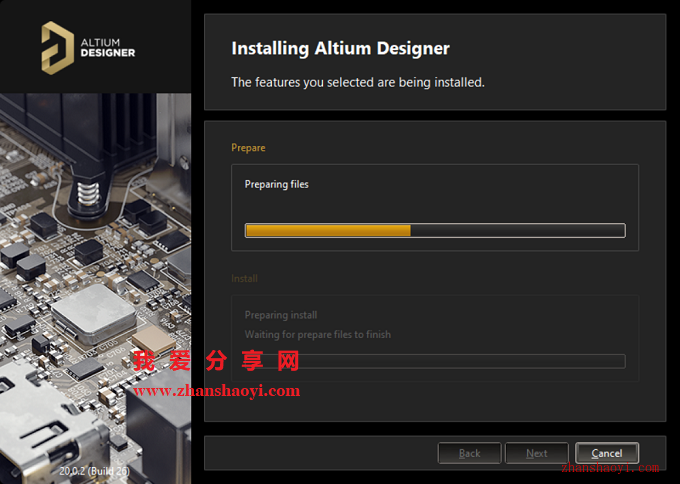Viewport: 680px width, 484px height.
Task: Click 'The features you selected are being installed.' text
Action: [x=358, y=82]
